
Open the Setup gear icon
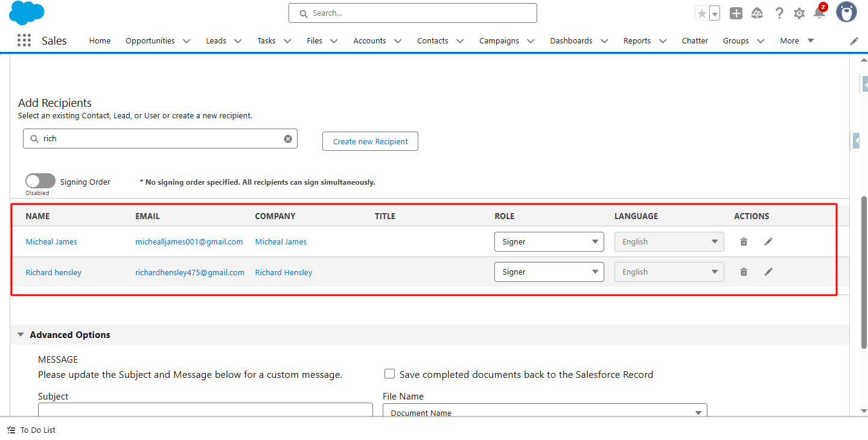click(x=799, y=13)
